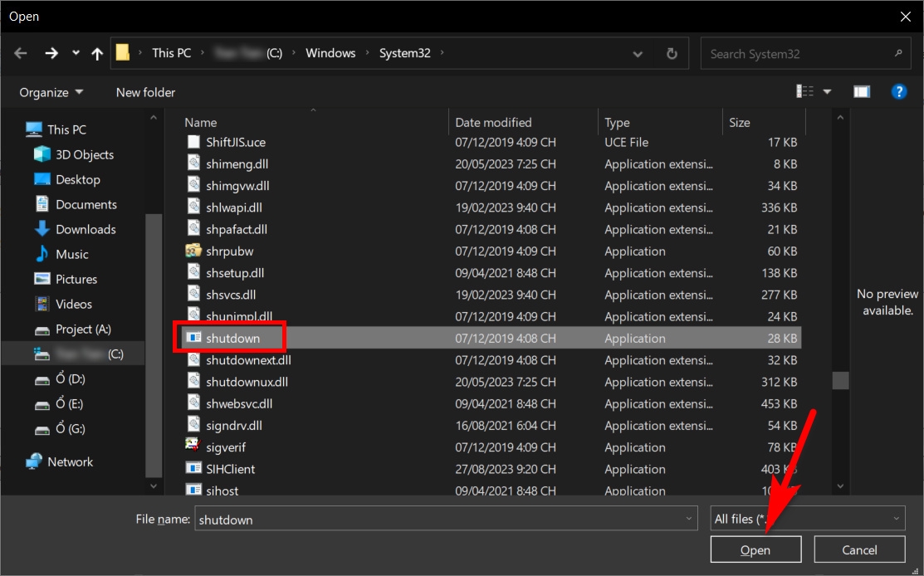This screenshot has width=924, height=576.
Task: Expand the view options dropdown arrow
Action: [827, 92]
